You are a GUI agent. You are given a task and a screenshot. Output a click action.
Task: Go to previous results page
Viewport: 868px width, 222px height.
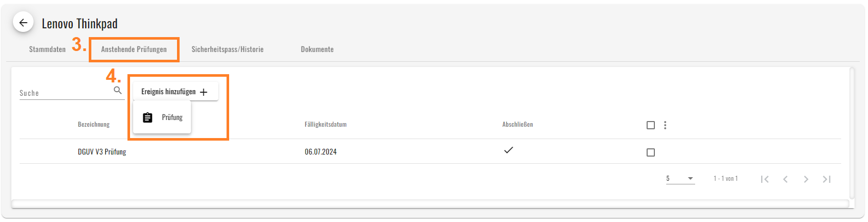click(785, 179)
